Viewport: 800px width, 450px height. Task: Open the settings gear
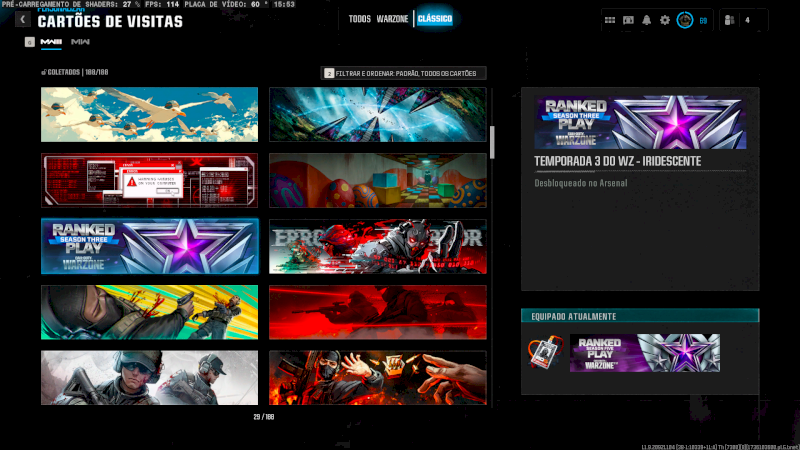pyautogui.click(x=665, y=20)
